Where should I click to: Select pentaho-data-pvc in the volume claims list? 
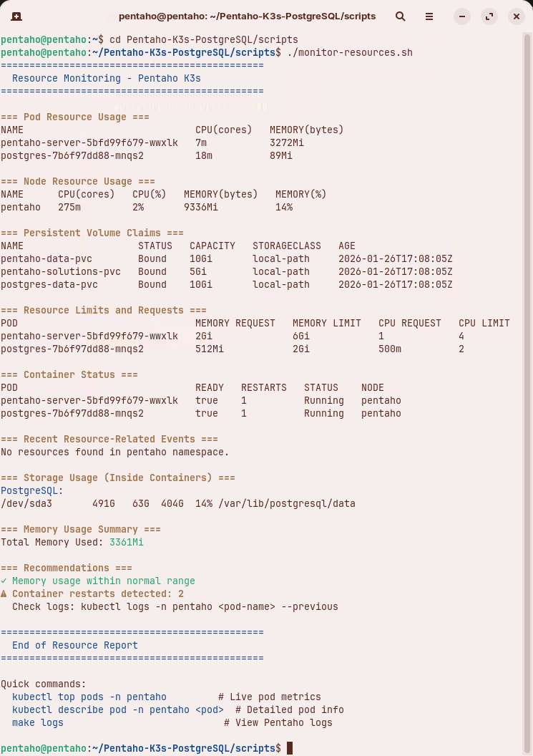point(47,258)
